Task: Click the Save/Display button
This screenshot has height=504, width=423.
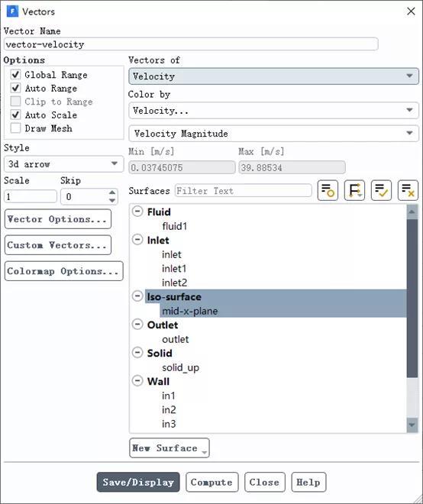Action: pyautogui.click(x=138, y=482)
